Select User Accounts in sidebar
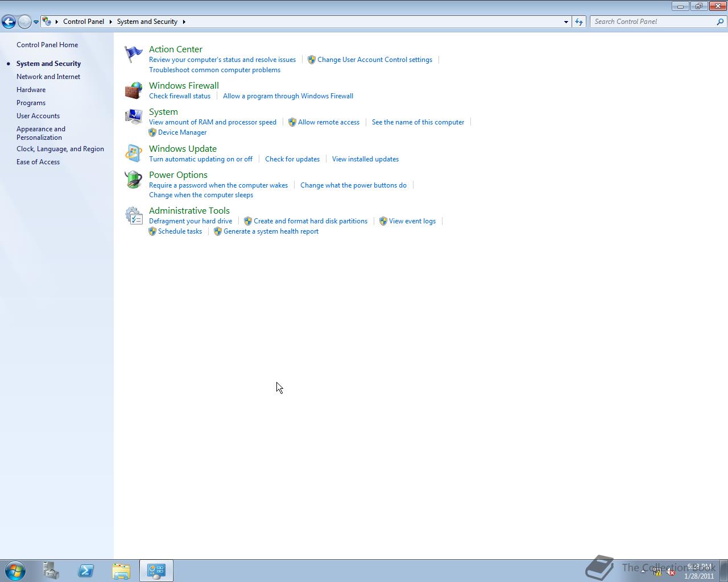Image resolution: width=728 pixels, height=582 pixels. [x=38, y=116]
